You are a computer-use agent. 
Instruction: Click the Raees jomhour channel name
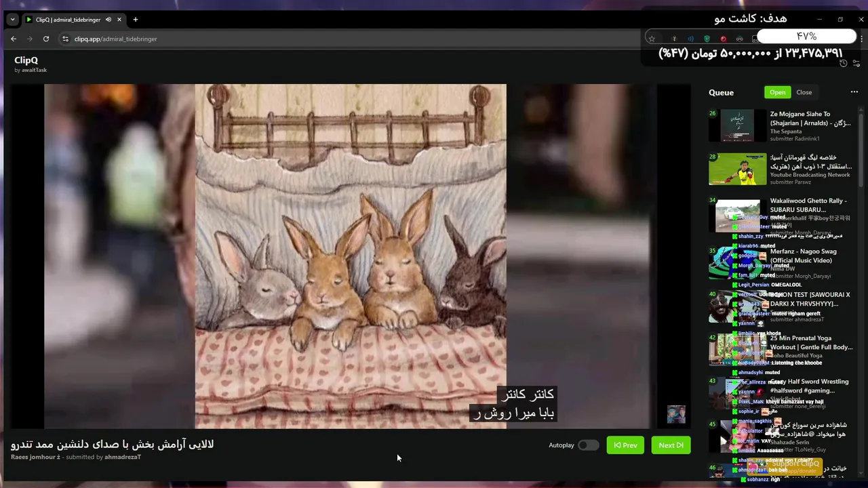coord(35,457)
